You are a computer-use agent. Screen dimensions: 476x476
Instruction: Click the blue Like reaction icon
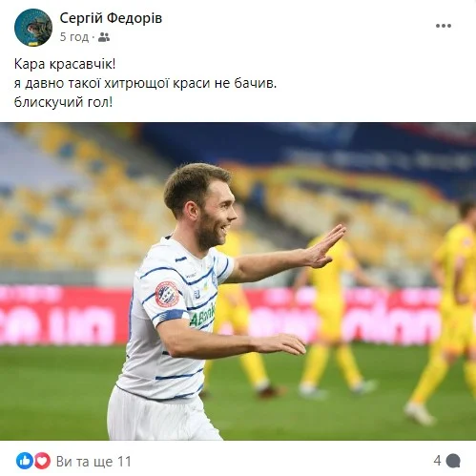pyautogui.click(x=25, y=461)
